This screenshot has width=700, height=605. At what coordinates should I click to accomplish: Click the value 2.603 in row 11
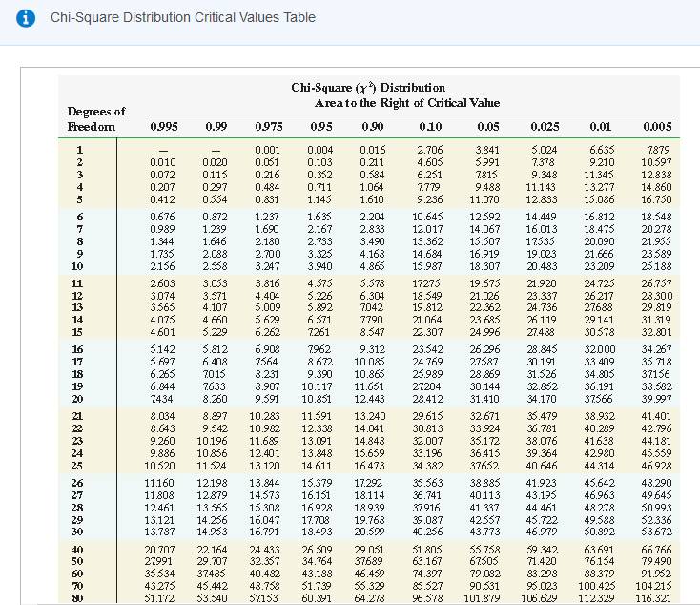pyautogui.click(x=162, y=283)
